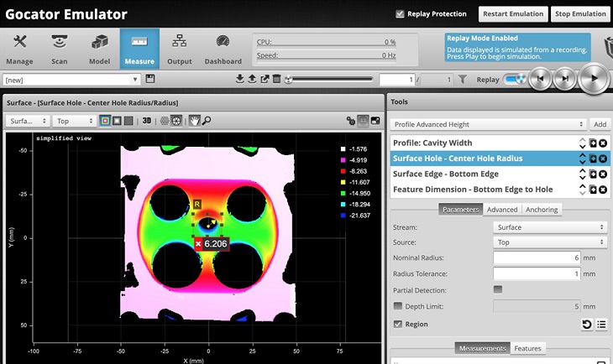Select the grayscale heightmap display mode
The height and width of the screenshot is (364, 613).
tap(117, 121)
